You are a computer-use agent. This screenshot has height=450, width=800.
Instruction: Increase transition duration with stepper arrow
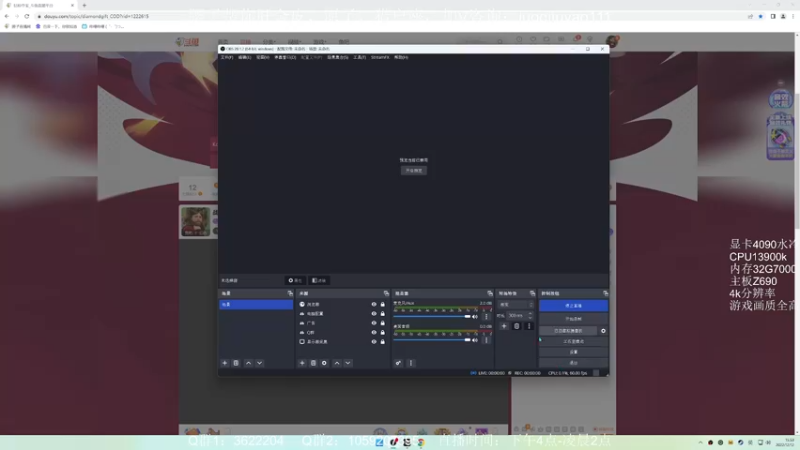point(531,314)
